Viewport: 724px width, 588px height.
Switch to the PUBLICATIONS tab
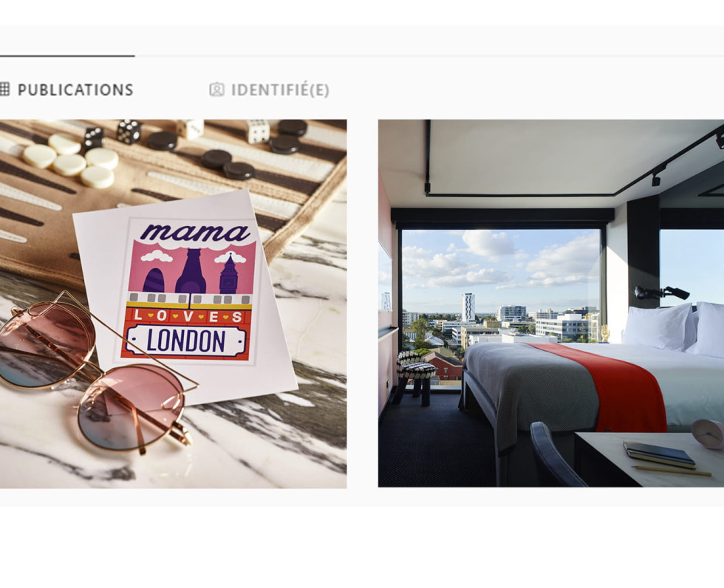67,89
